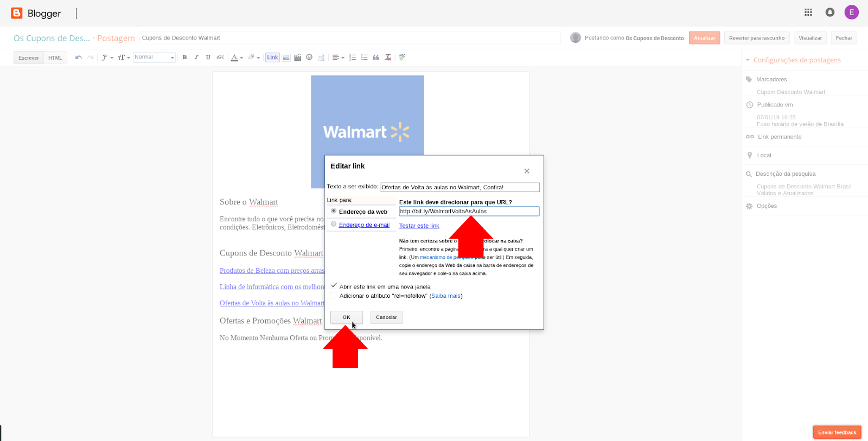The image size is (868, 441).
Task: Click the Cancelar button
Action: (386, 317)
